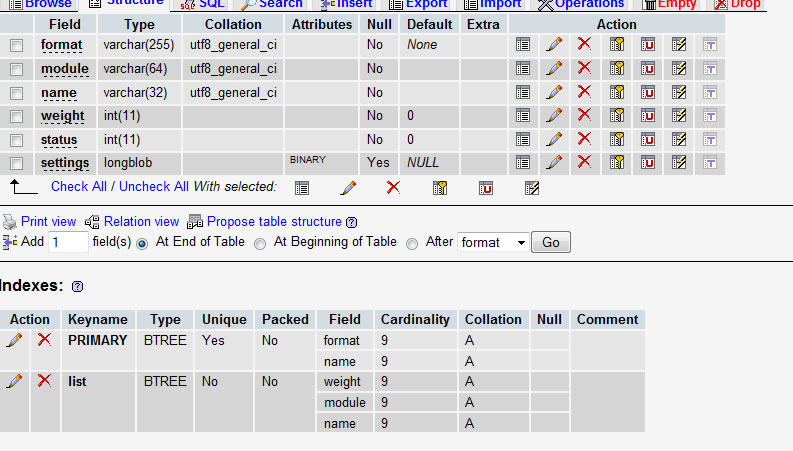This screenshot has width=793, height=451.
Task: Click browse distinct values icon for name field
Action: [522, 92]
